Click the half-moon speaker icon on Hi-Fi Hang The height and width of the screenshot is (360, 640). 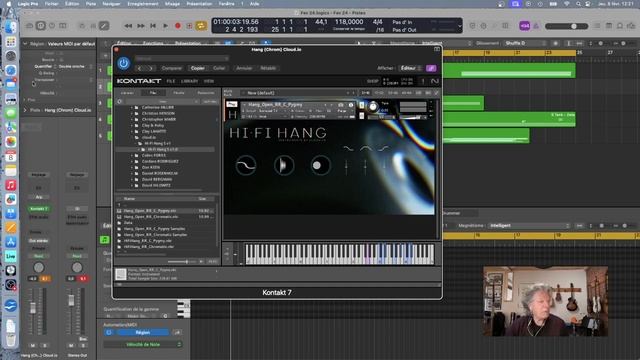click(x=283, y=165)
